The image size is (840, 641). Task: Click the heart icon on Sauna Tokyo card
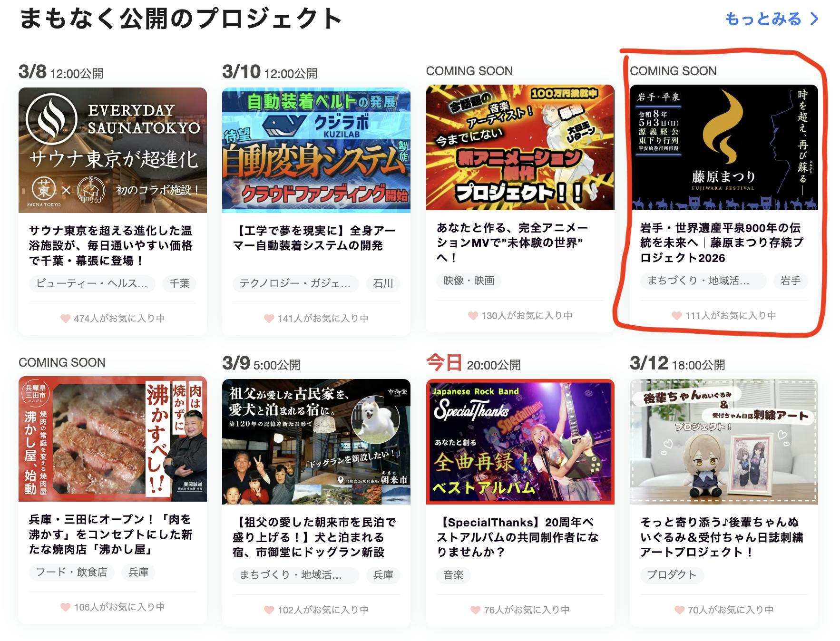66,319
